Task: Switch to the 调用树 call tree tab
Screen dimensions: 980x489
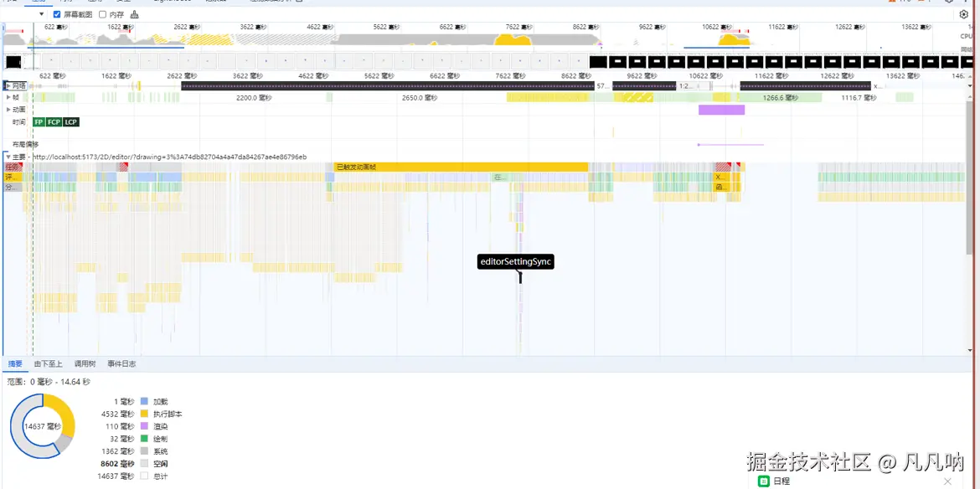Action: 85,364
